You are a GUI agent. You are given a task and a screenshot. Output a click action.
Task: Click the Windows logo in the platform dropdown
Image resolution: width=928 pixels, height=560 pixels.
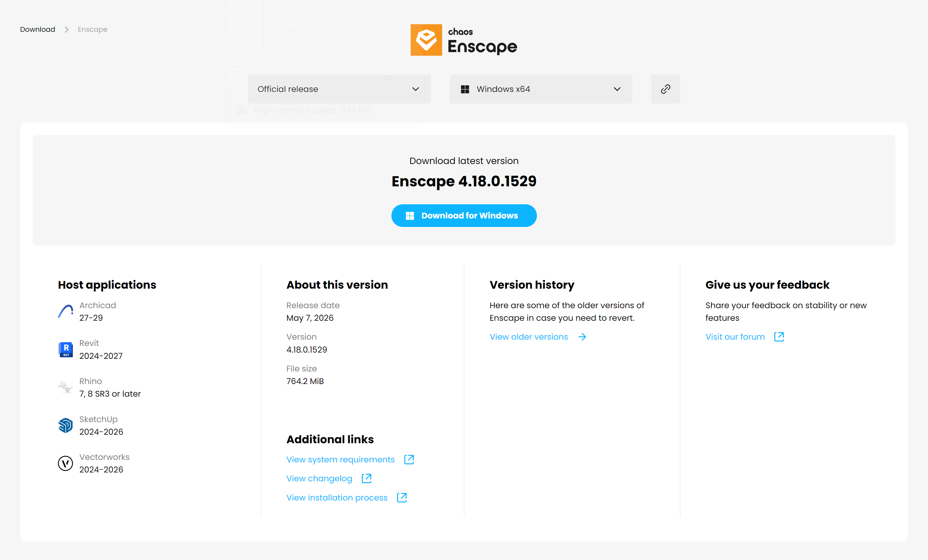point(465,89)
